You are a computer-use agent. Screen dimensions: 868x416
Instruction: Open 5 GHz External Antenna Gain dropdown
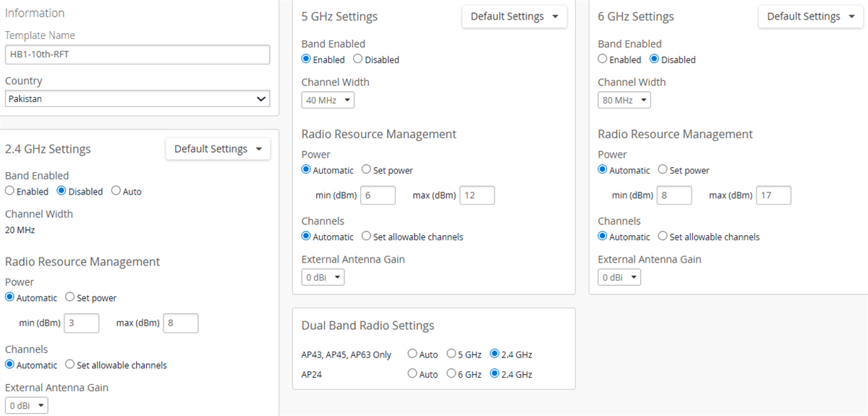click(323, 278)
